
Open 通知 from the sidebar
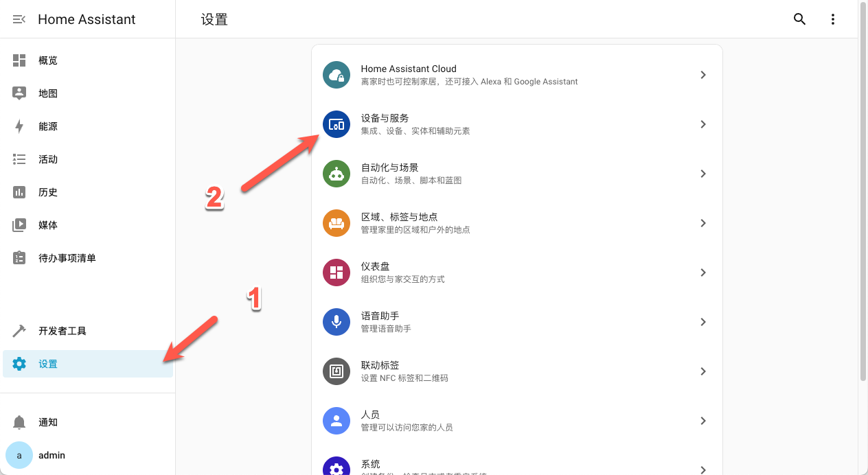point(19,421)
